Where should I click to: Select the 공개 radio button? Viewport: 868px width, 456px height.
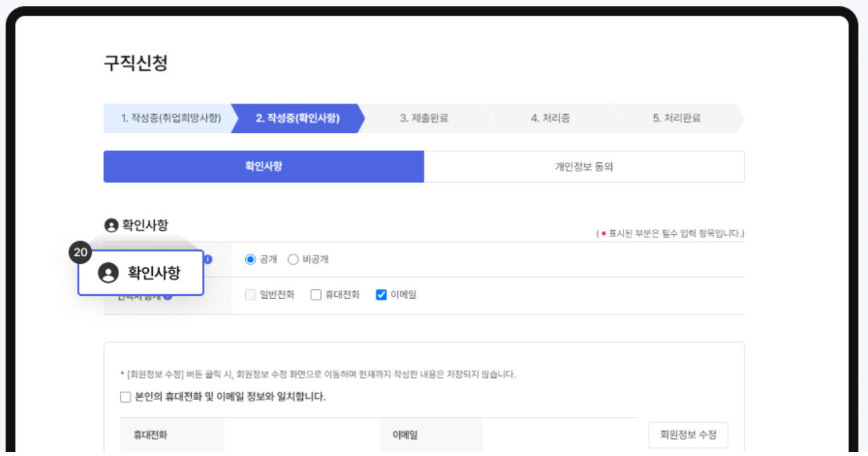pyautogui.click(x=250, y=259)
